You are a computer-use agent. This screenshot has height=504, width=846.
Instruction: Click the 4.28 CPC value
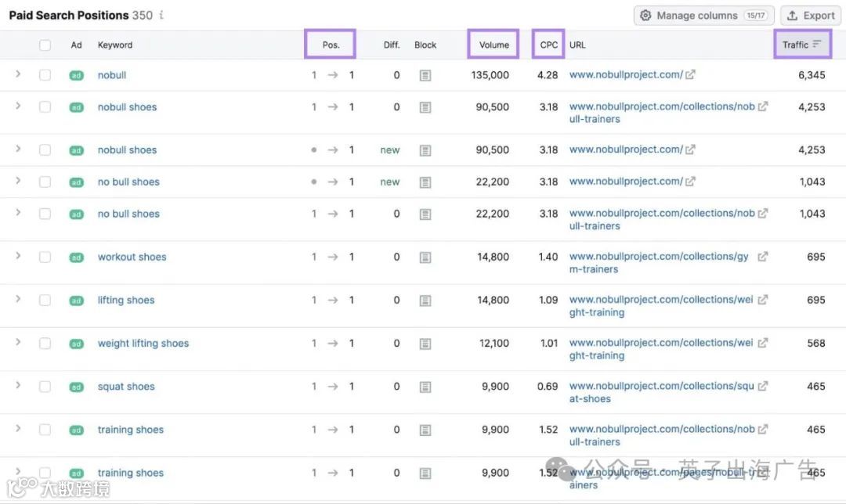point(548,75)
